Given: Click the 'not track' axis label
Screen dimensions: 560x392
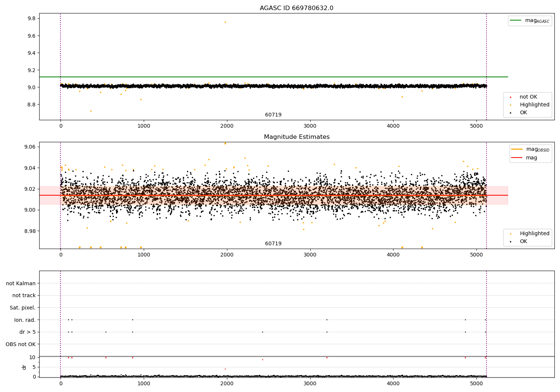Looking at the screenshot, I should (24, 296).
